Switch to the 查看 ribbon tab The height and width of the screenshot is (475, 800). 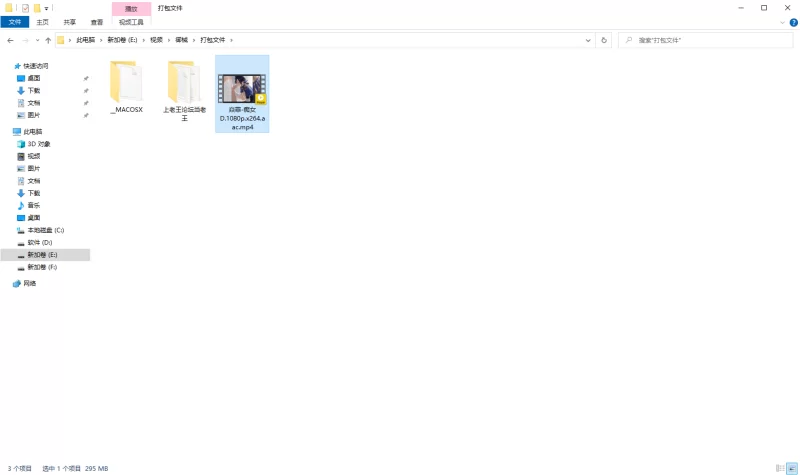pyautogui.click(x=96, y=21)
